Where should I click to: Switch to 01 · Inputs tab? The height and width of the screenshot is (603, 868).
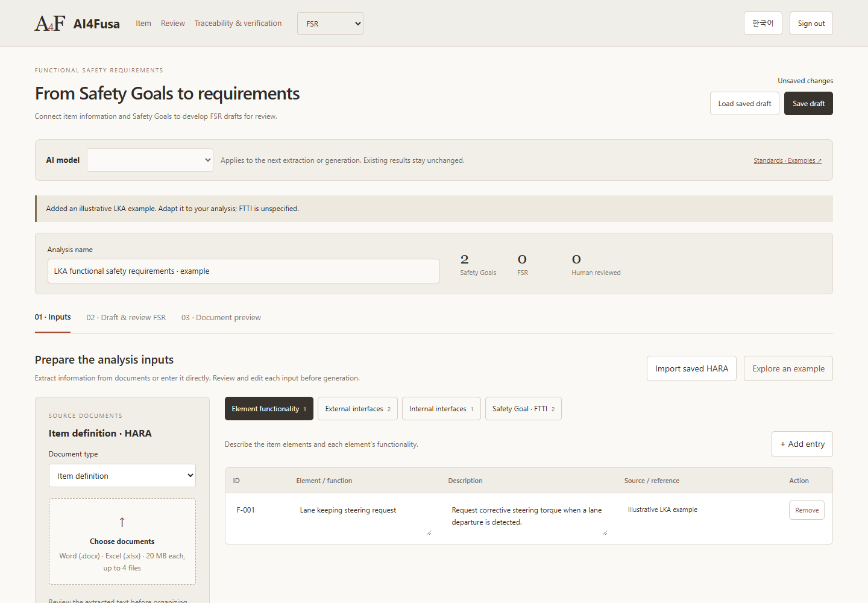click(53, 317)
